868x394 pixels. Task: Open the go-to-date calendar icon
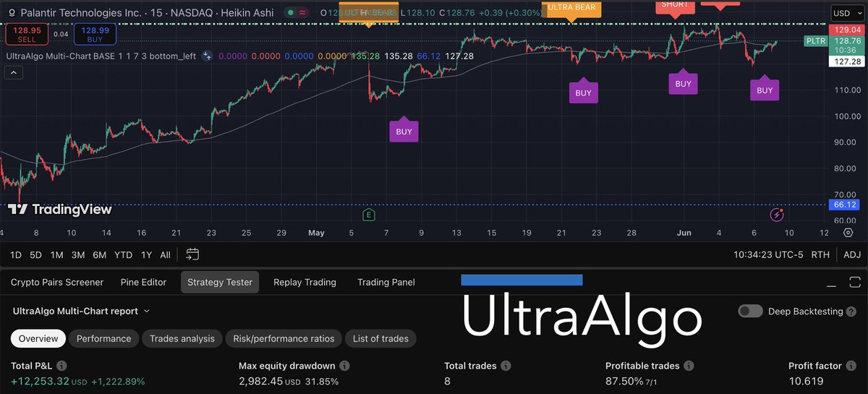[192, 254]
